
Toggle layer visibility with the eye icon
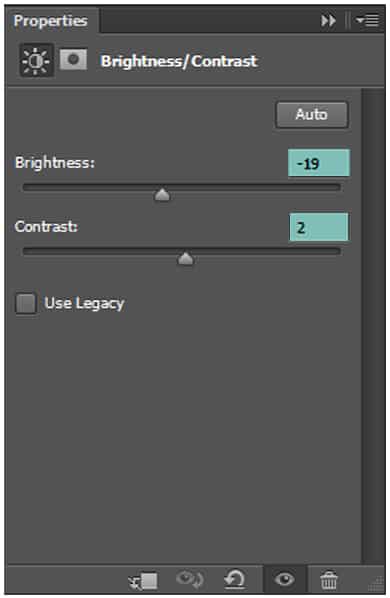point(284,580)
